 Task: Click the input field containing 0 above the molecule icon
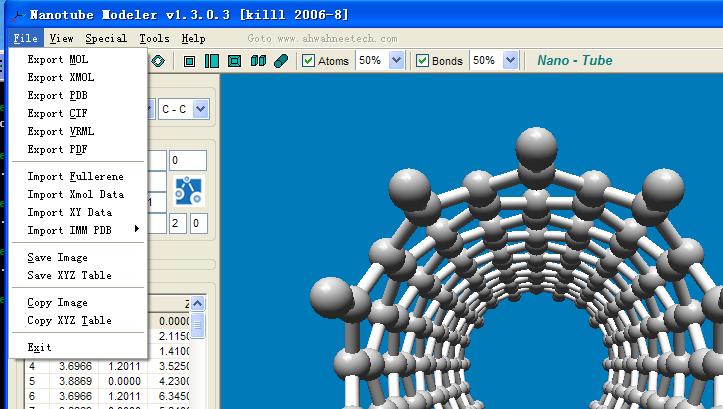click(x=188, y=160)
